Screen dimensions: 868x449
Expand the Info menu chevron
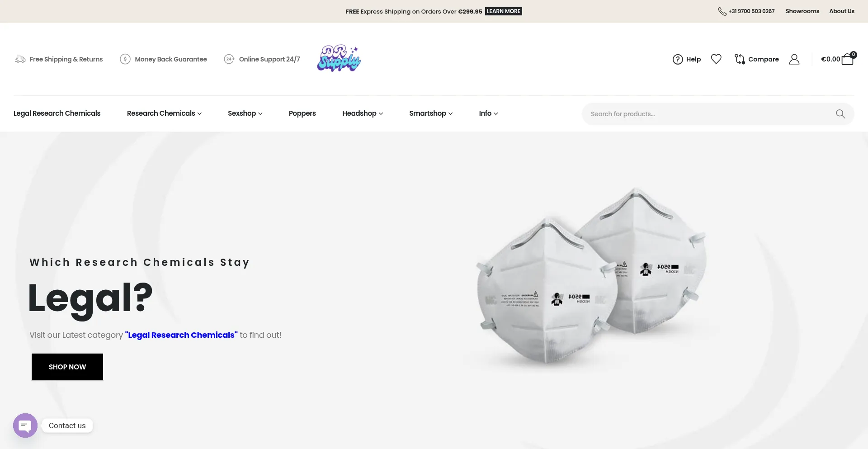click(x=496, y=114)
